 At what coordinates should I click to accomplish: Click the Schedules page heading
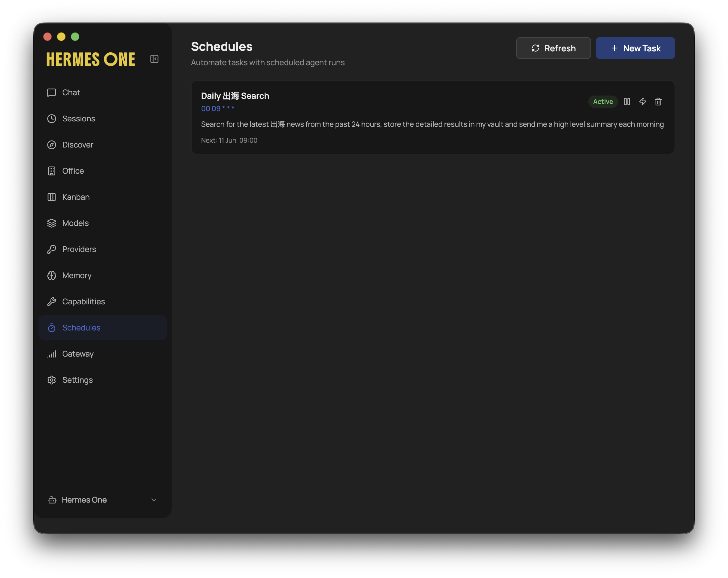[222, 47]
